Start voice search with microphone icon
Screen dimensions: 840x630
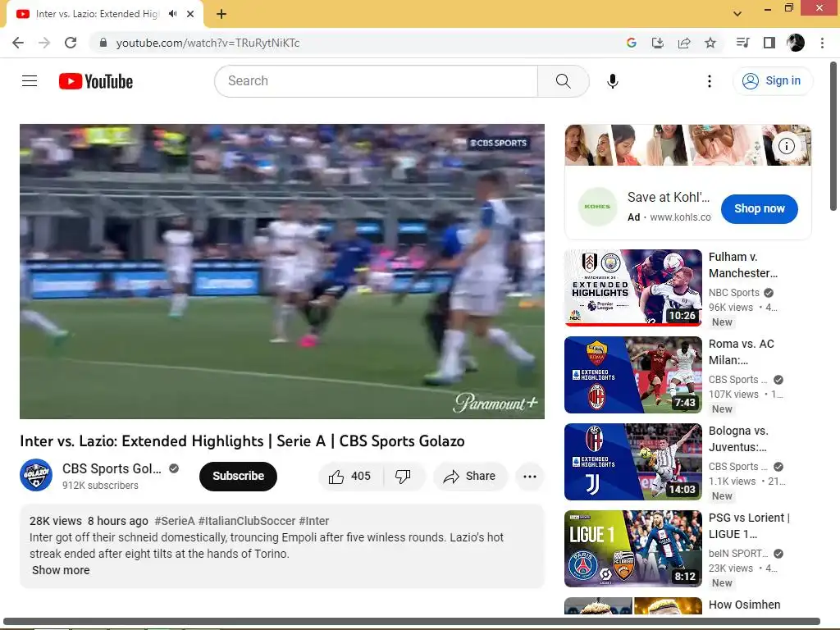(612, 81)
